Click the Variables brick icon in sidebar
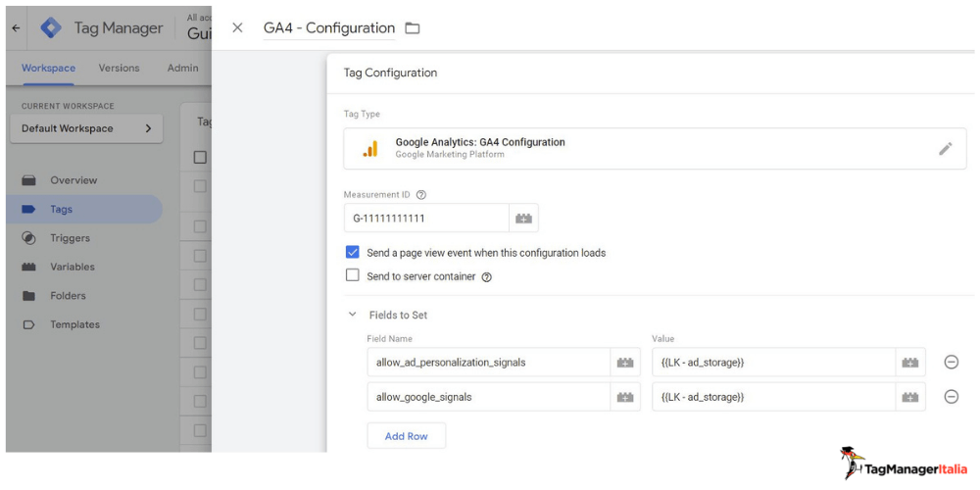The height and width of the screenshot is (490, 980). pyautogui.click(x=28, y=267)
